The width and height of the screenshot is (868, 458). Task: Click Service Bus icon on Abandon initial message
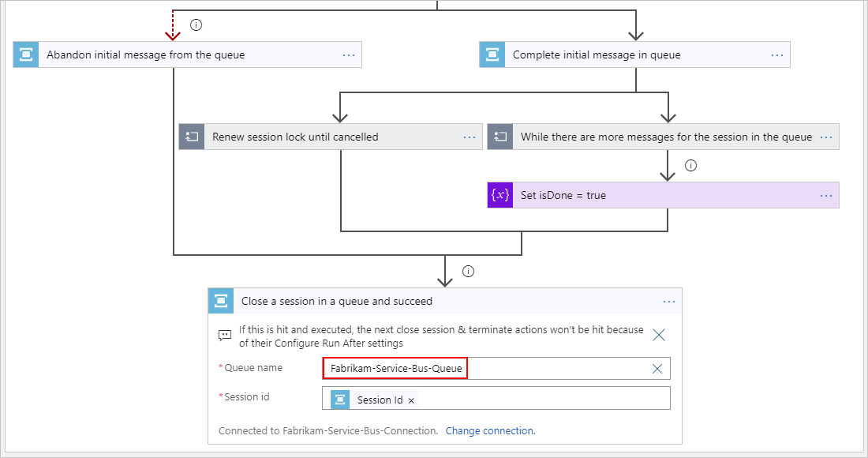(x=26, y=54)
